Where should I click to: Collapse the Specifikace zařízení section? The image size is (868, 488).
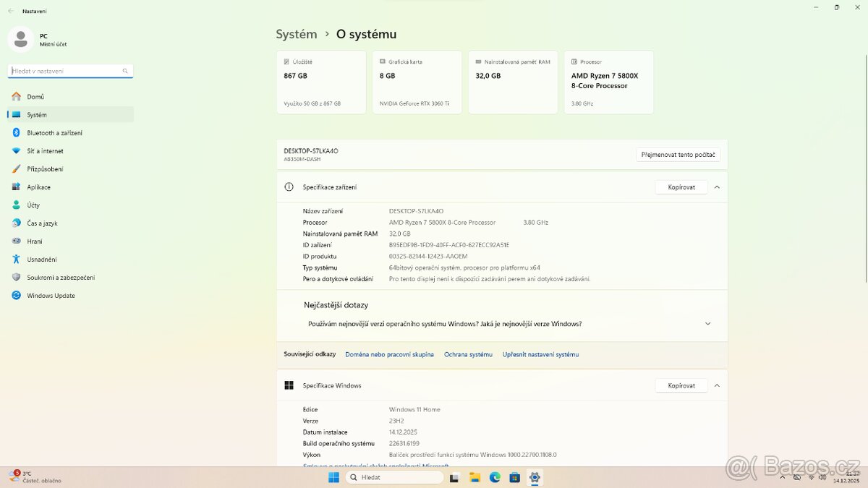717,187
